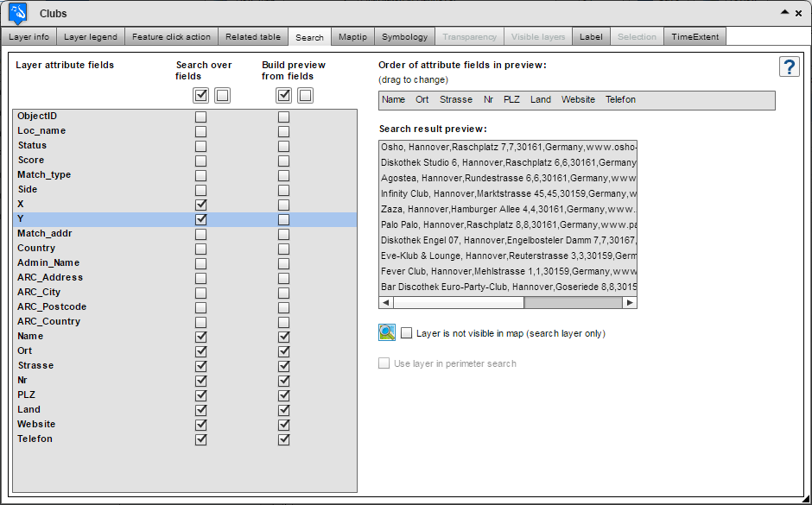The image size is (812, 505).
Task: Click the search layer magnifier icon
Action: click(387, 332)
